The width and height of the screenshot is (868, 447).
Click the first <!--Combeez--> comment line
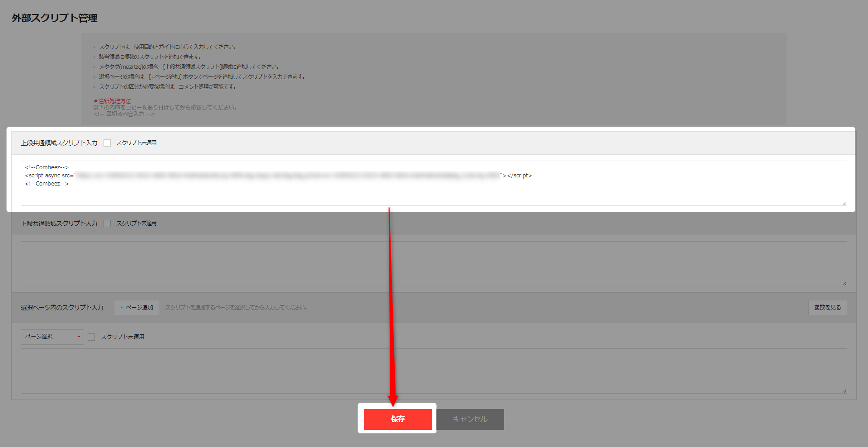(x=47, y=167)
